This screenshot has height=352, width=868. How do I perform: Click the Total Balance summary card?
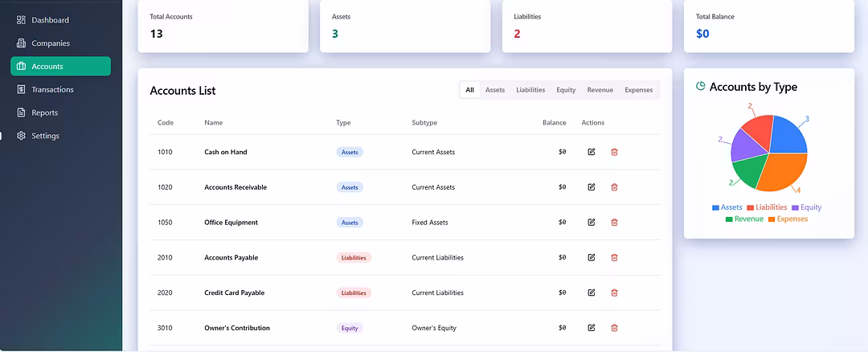[x=768, y=26]
